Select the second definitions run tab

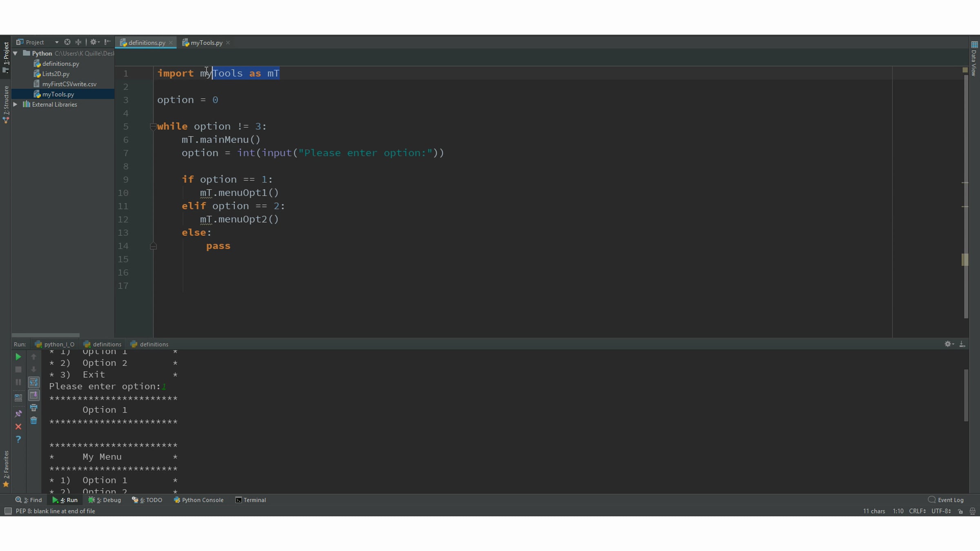point(149,344)
